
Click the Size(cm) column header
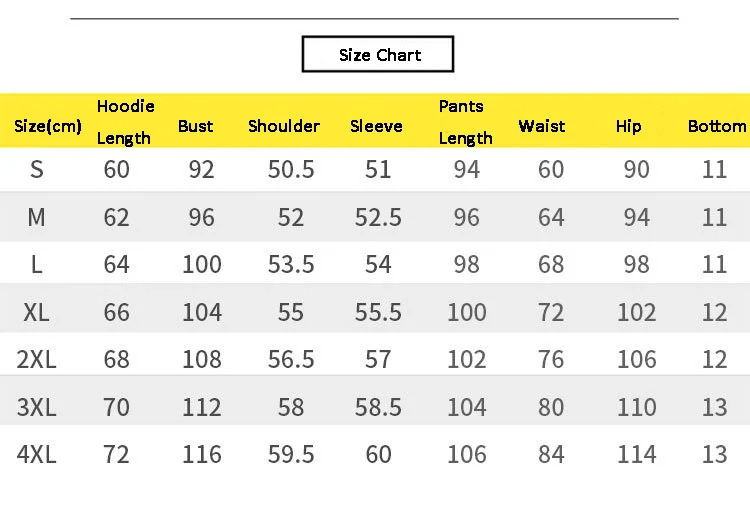(x=48, y=126)
